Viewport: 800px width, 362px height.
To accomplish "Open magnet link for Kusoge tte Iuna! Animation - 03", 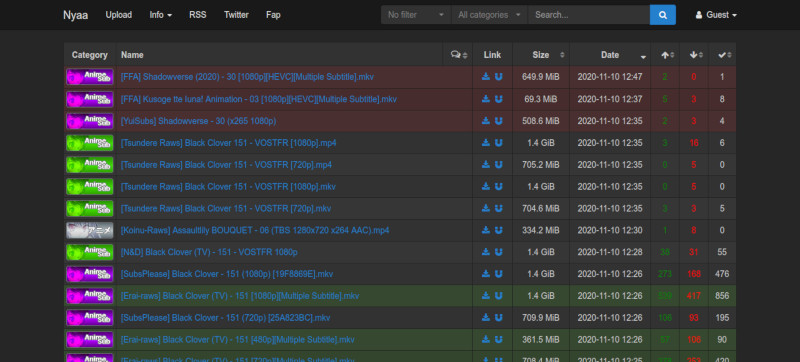I will 498,99.
